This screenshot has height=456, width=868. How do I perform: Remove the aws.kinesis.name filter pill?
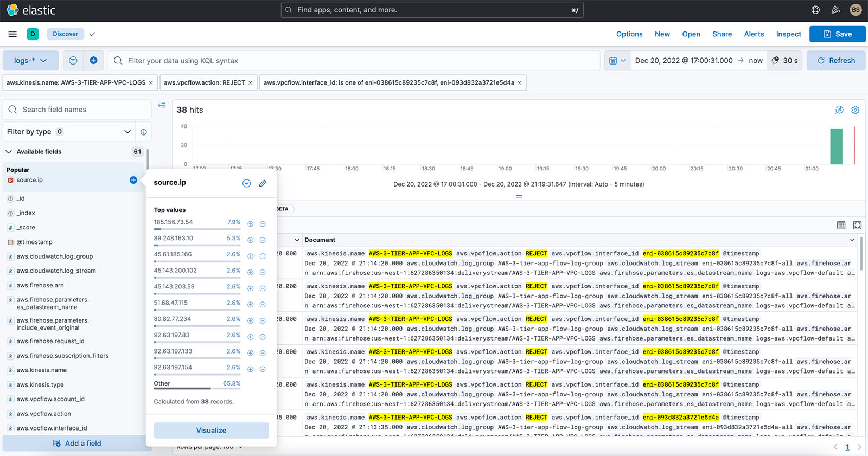[151, 83]
